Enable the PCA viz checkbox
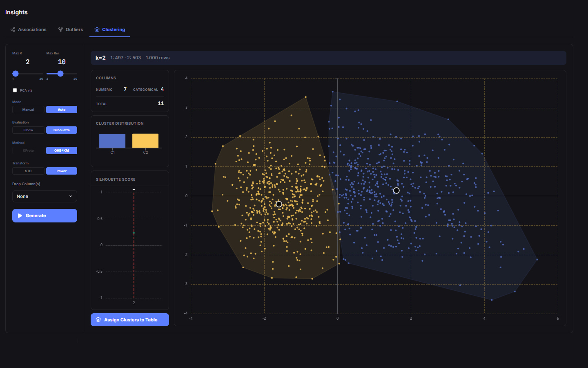 [15, 90]
